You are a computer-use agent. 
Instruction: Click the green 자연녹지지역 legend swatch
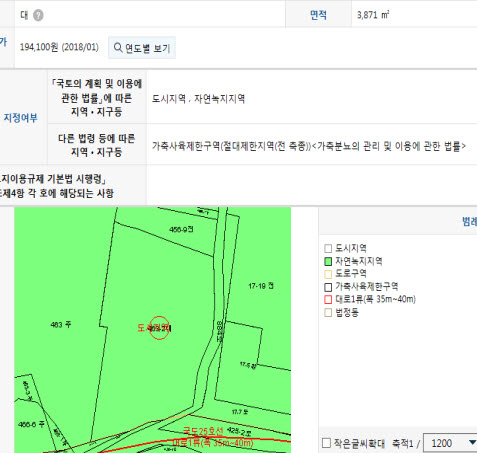tap(328, 261)
